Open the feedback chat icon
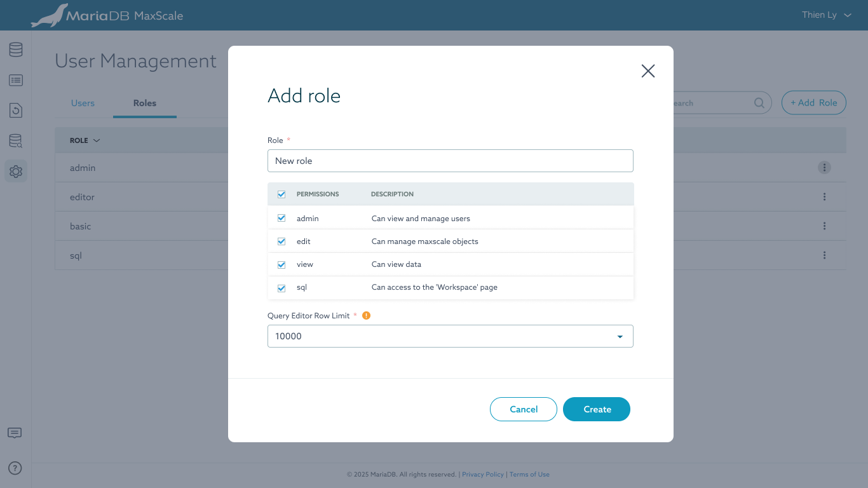 pos(15,433)
